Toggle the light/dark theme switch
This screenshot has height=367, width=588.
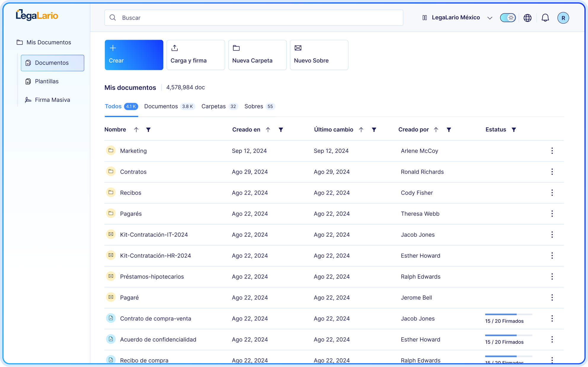pos(508,18)
